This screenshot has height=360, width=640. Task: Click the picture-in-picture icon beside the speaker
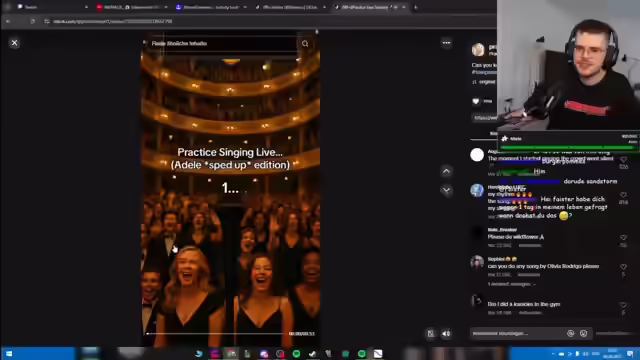coord(431,333)
